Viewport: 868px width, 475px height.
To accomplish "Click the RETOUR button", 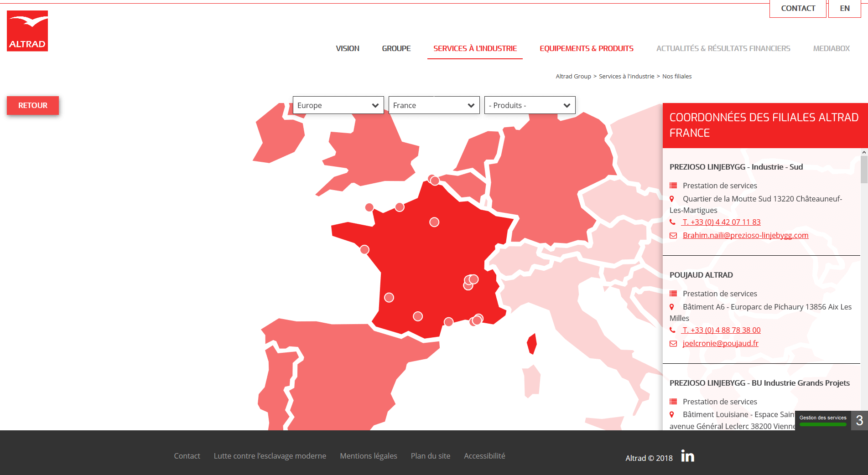I will pyautogui.click(x=33, y=105).
